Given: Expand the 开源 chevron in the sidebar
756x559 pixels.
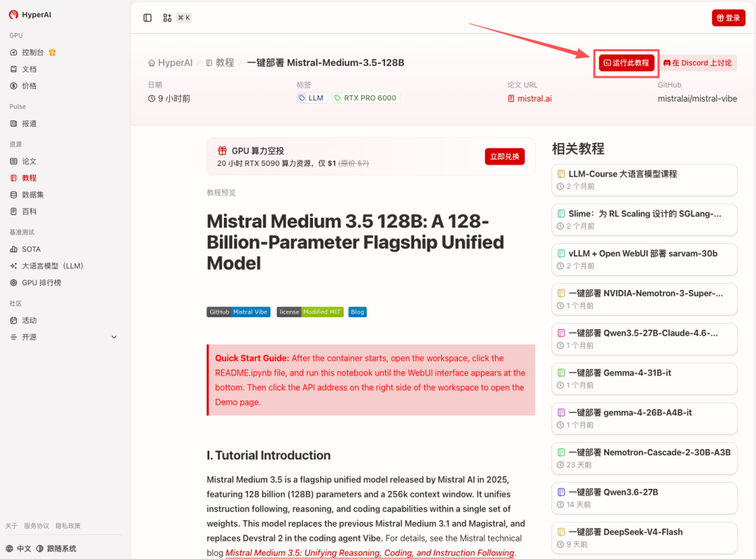Looking at the screenshot, I should pos(114,337).
